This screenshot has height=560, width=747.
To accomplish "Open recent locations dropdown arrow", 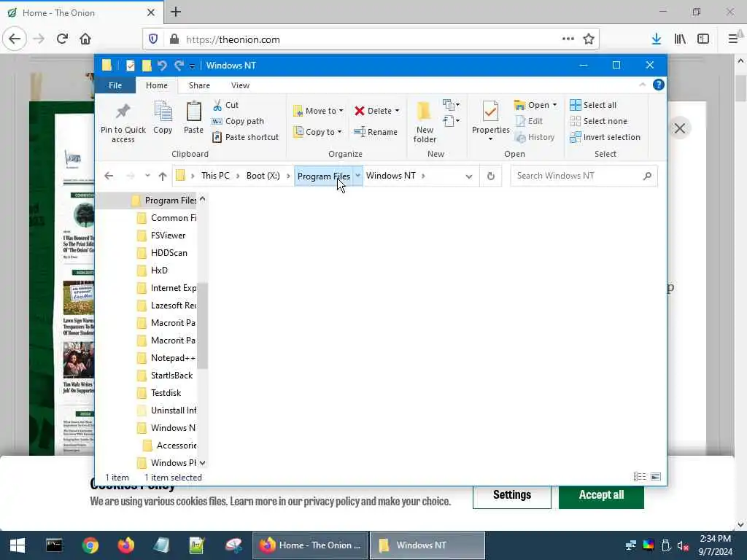I will tap(147, 176).
